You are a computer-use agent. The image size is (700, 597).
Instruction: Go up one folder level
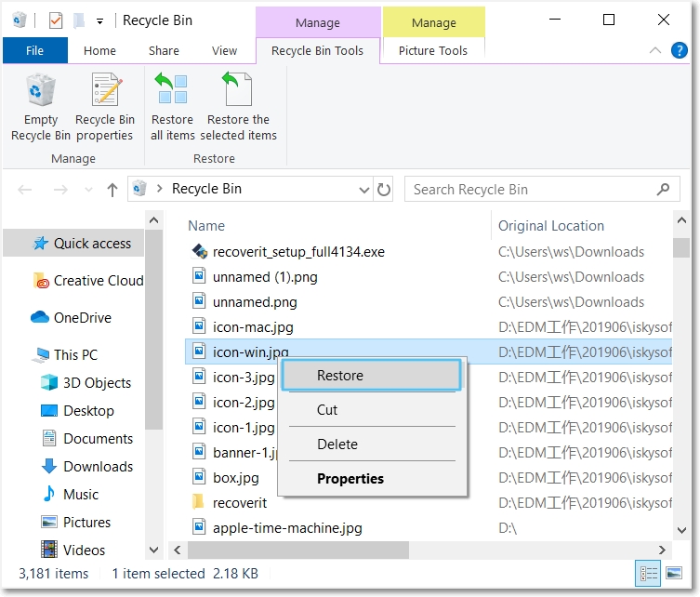[112, 190]
